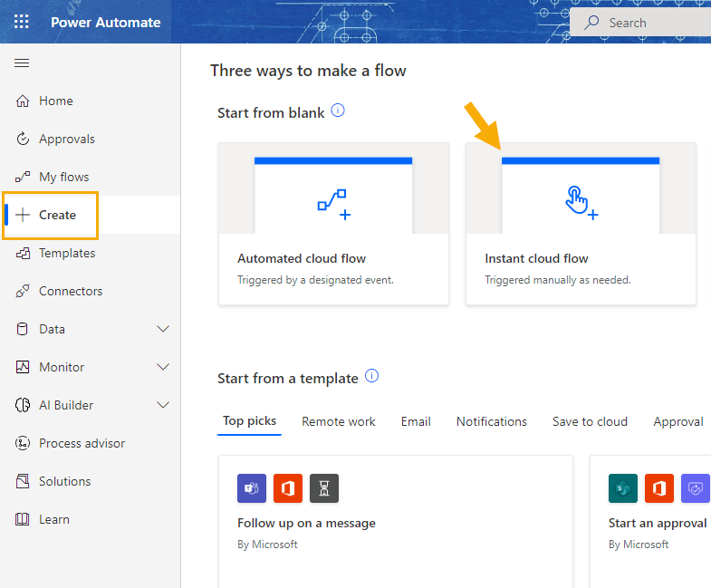The height and width of the screenshot is (588, 711).
Task: Expand the Data section chevron
Action: pos(163,329)
